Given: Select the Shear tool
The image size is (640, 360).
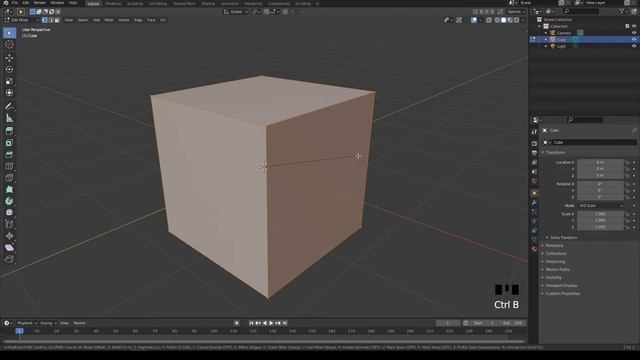Looking at the screenshot, I should 9,248.
